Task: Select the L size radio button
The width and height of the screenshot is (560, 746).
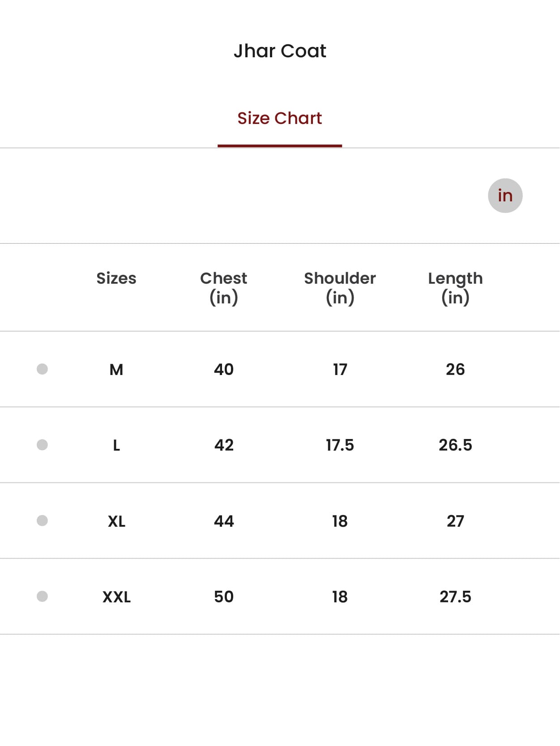Action: 42,445
